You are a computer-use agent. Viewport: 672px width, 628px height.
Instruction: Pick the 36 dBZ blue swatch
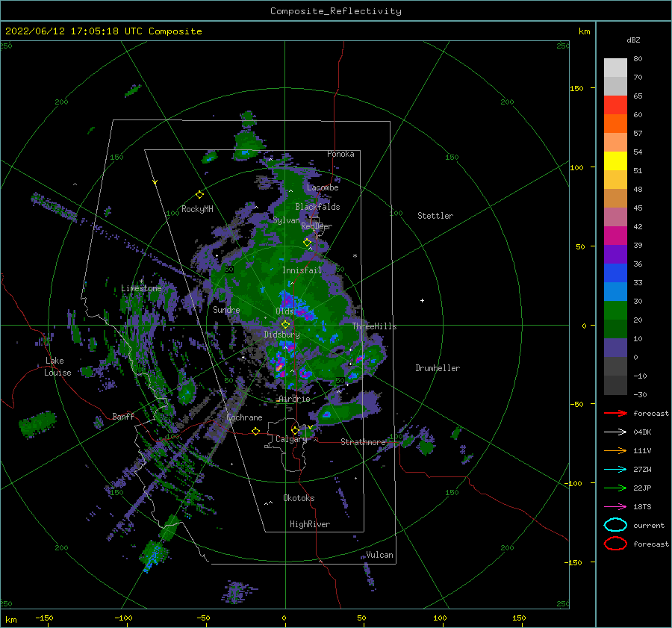pos(615,273)
